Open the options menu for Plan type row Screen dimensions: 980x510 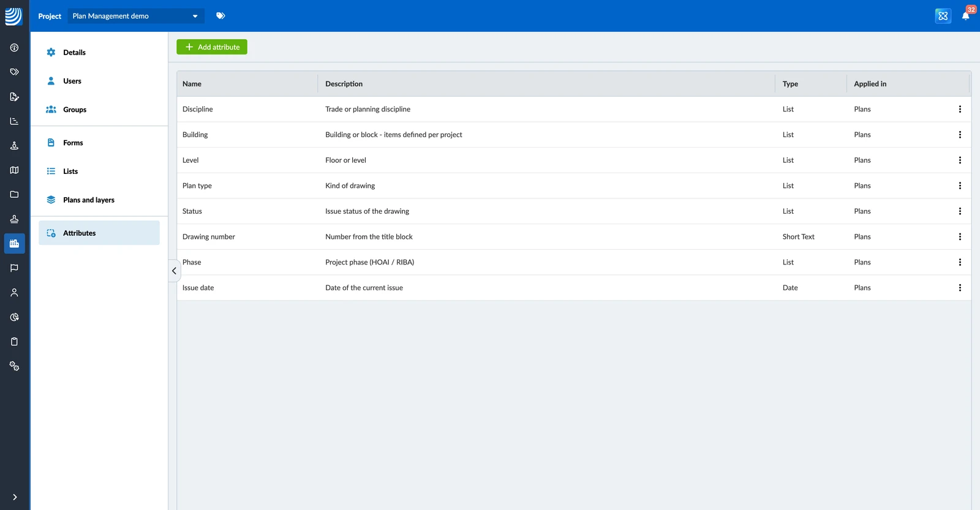point(960,186)
